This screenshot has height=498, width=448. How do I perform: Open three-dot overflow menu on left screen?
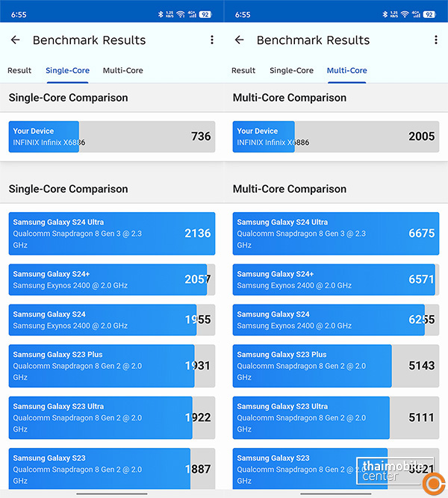coord(212,40)
